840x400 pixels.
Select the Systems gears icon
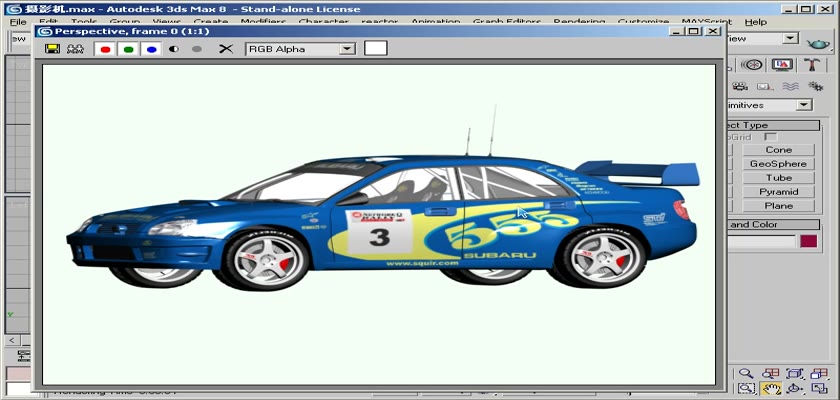[x=815, y=86]
